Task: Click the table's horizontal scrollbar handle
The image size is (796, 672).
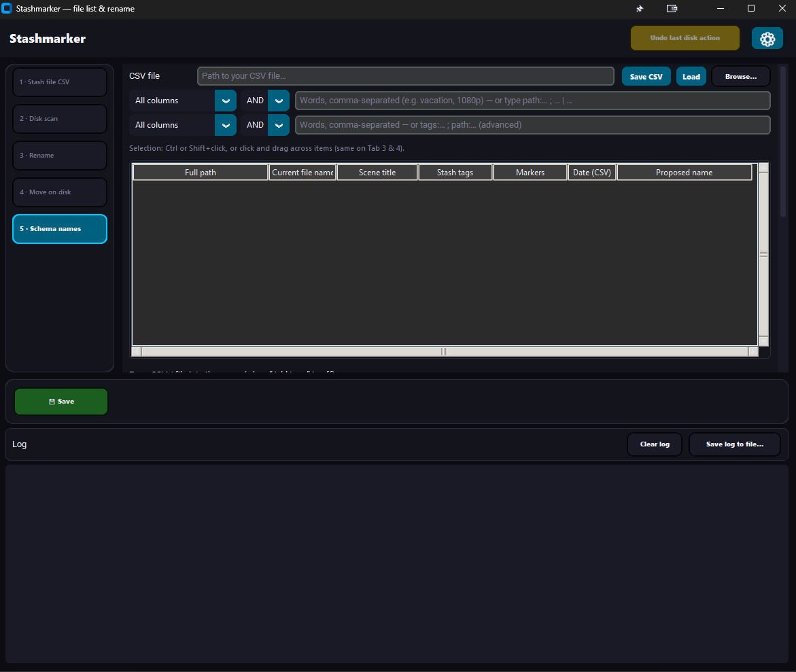Action: 445,351
